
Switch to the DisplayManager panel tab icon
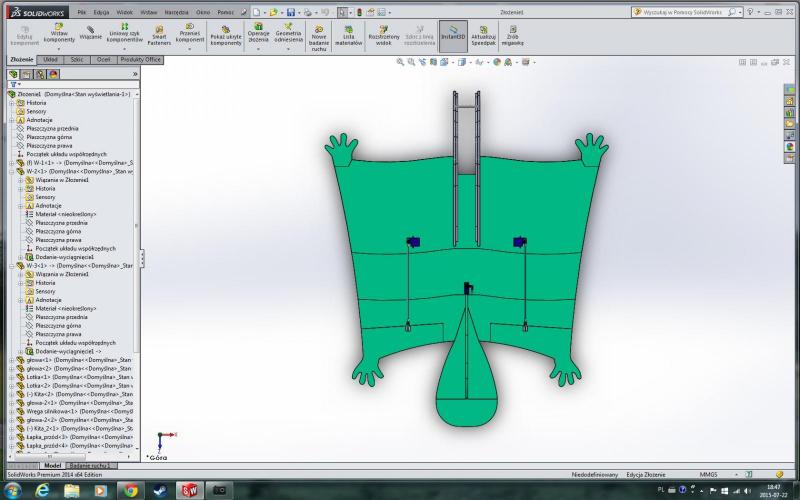click(53, 74)
